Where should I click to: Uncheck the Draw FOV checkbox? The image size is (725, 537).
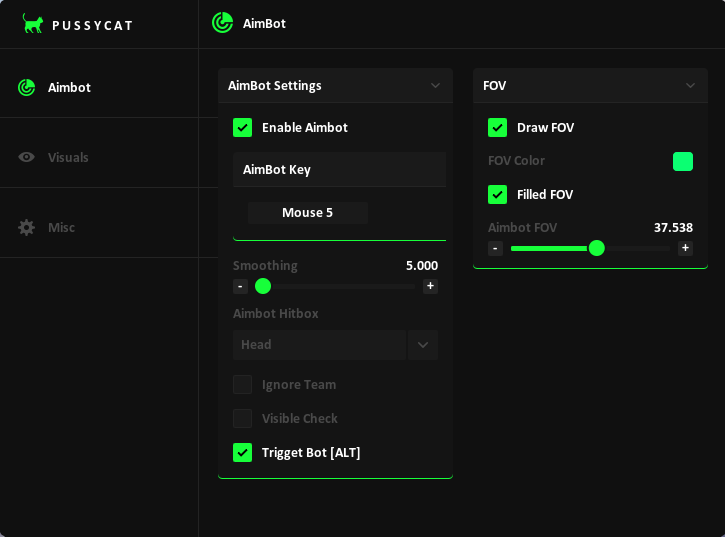pyautogui.click(x=497, y=128)
